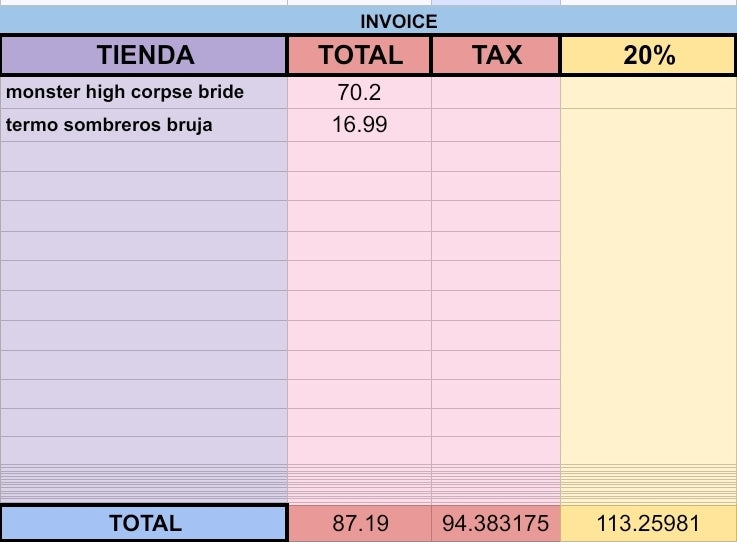Viewport: 737px width, 542px height.
Task: Click the empty TAX cell beside 70.2
Action: pyautogui.click(x=496, y=93)
